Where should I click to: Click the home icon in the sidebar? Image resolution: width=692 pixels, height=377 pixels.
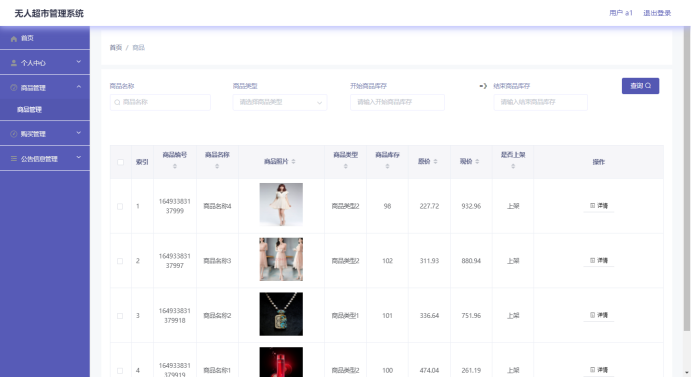[14, 38]
